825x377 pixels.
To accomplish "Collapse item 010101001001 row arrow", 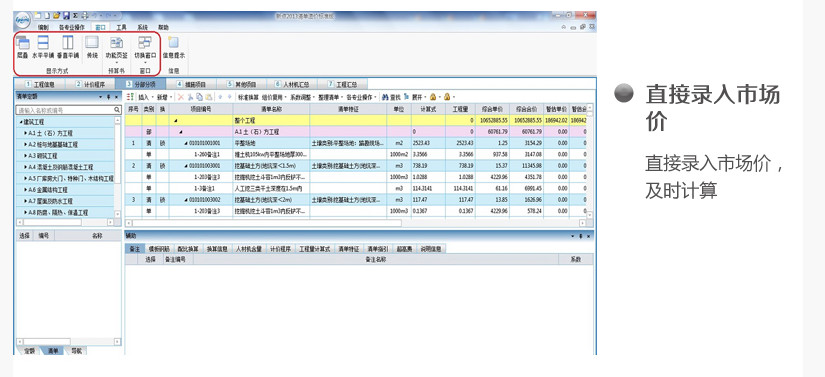I will click(x=186, y=143).
